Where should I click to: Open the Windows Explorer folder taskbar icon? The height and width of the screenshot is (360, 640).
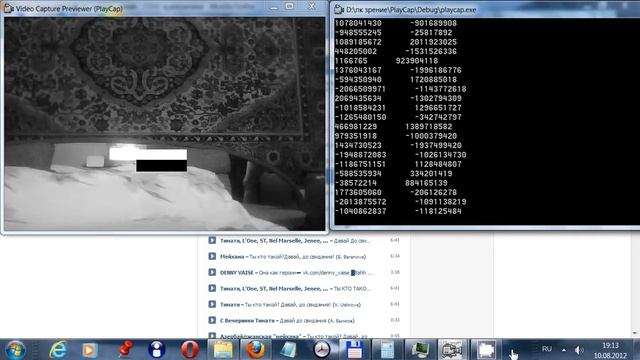coord(223,350)
